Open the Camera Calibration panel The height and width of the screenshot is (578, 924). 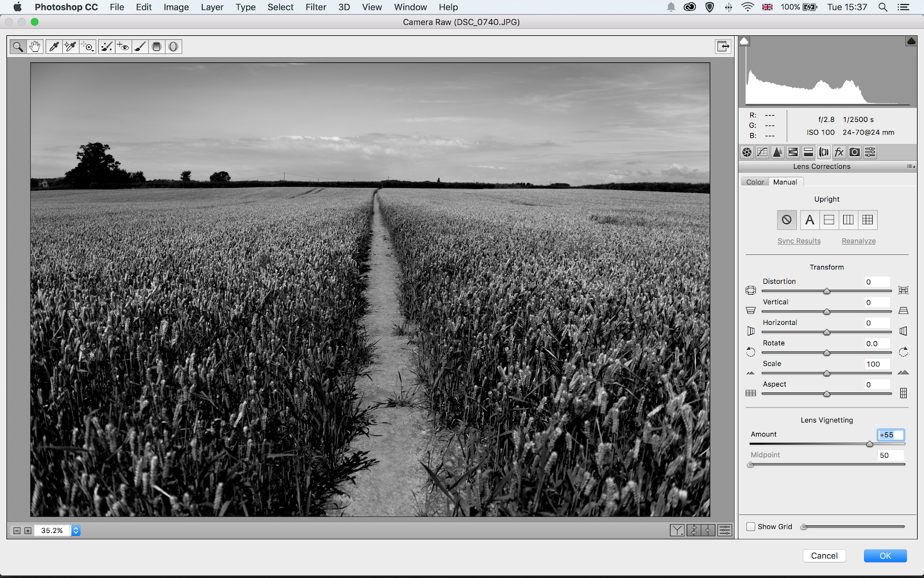point(855,152)
